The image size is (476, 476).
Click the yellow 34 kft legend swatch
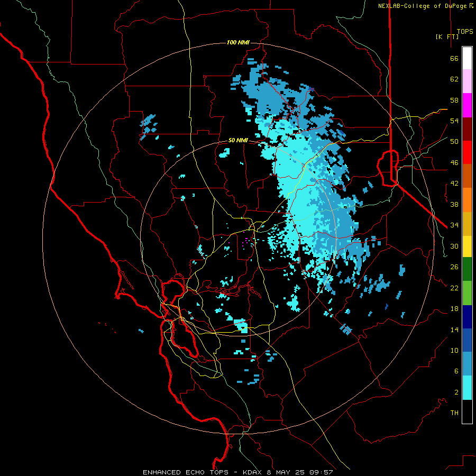[467, 246]
